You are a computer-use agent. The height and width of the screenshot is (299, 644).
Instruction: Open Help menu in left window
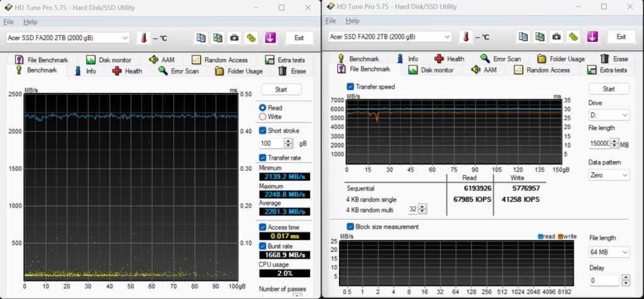(30, 22)
